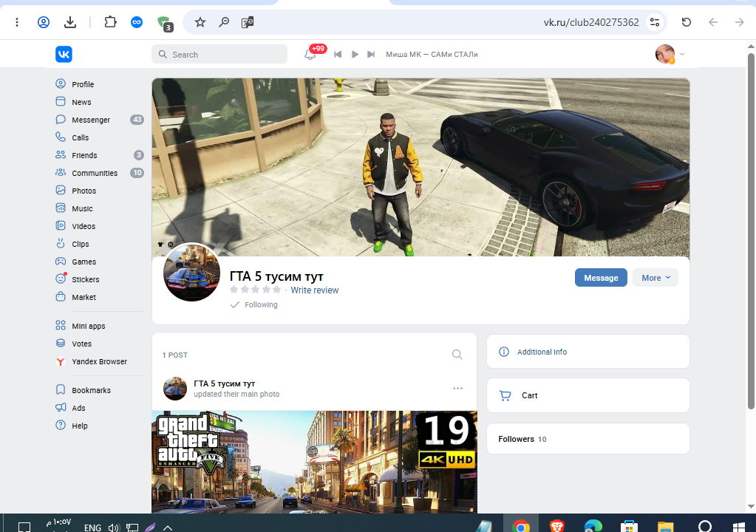Open the browser three-dot menu
The height and width of the screenshot is (532, 756).
coord(17,22)
